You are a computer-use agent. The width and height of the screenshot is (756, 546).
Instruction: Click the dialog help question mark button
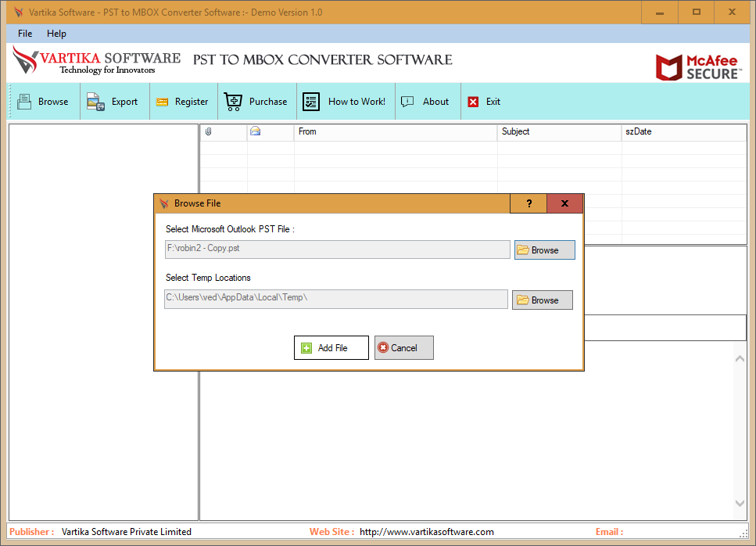point(528,203)
